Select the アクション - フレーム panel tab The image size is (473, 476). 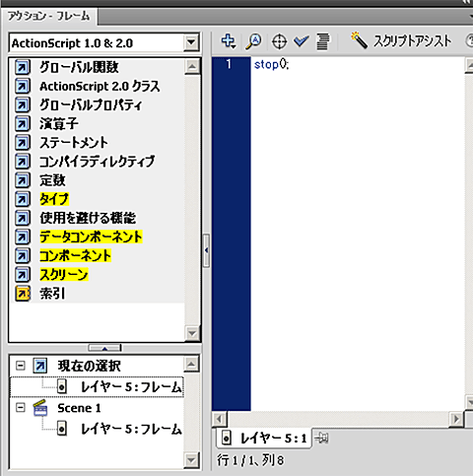tap(48, 16)
